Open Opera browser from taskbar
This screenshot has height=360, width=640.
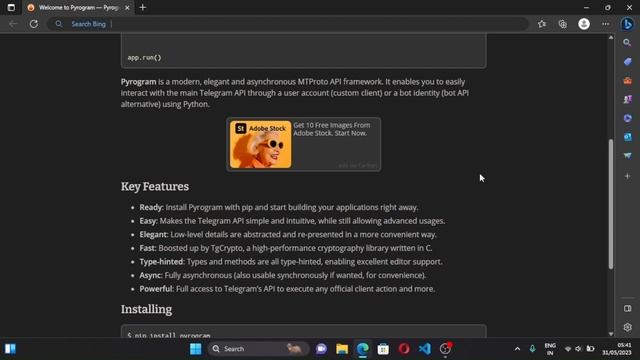404,349
